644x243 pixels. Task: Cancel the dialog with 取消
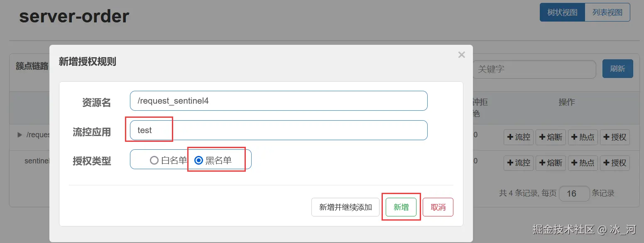[438, 207]
